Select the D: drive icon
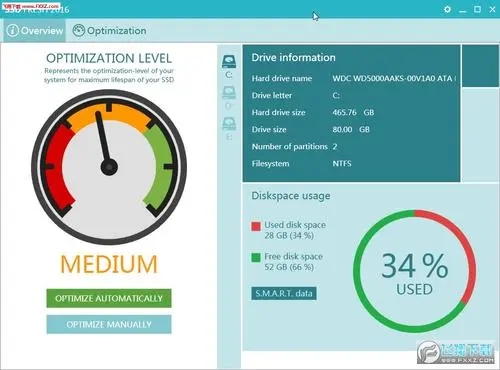The height and width of the screenshot is (370, 500). point(229,97)
